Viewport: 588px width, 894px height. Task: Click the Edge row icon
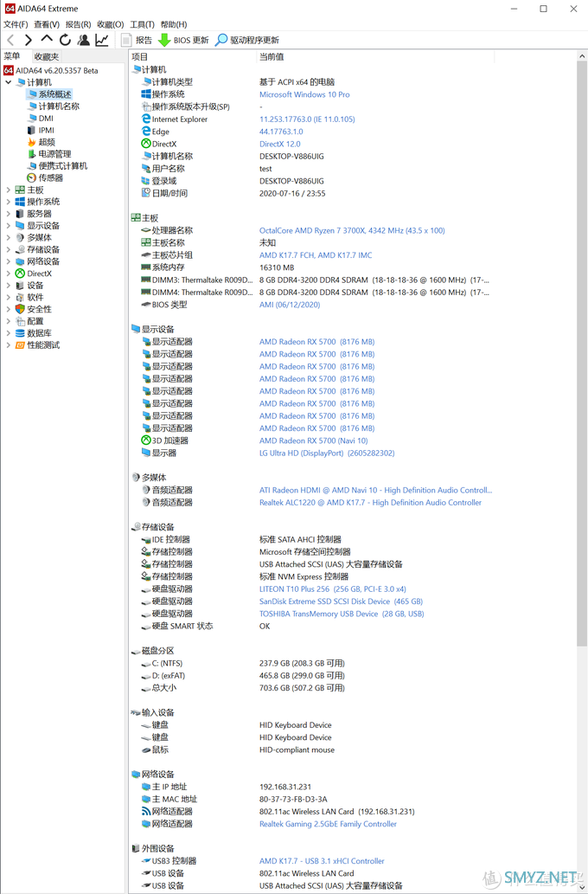tap(146, 132)
